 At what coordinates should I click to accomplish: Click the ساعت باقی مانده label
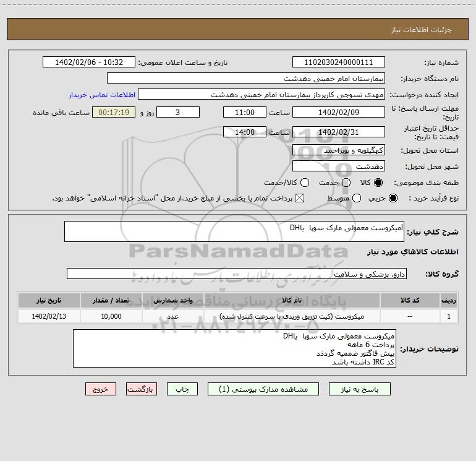pos(61,113)
